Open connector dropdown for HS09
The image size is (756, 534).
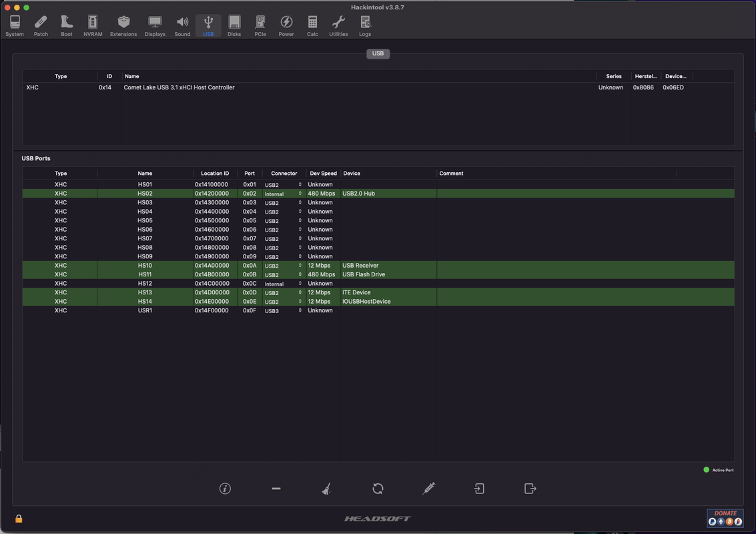[x=284, y=256]
